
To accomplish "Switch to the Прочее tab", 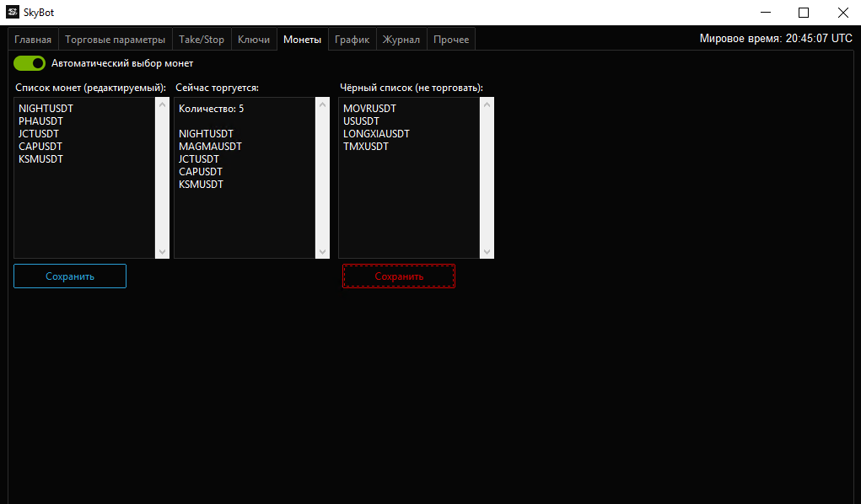I will pyautogui.click(x=451, y=40).
